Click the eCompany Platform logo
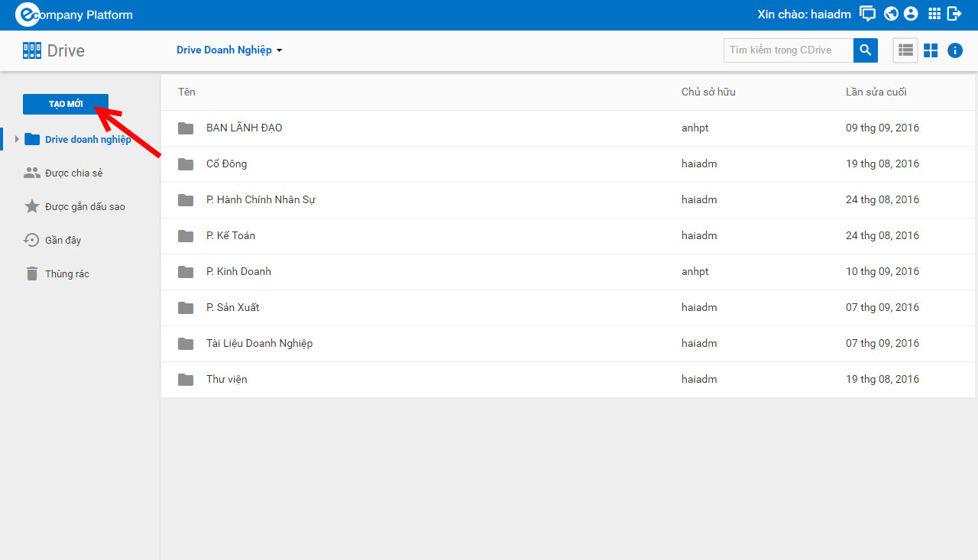978x560 pixels. coord(74,15)
